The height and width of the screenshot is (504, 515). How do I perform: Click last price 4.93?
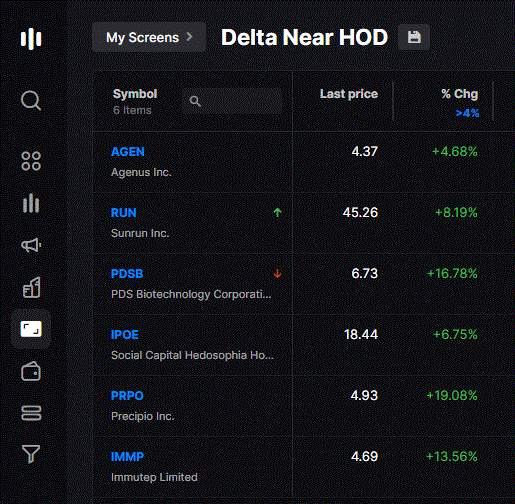click(x=364, y=395)
